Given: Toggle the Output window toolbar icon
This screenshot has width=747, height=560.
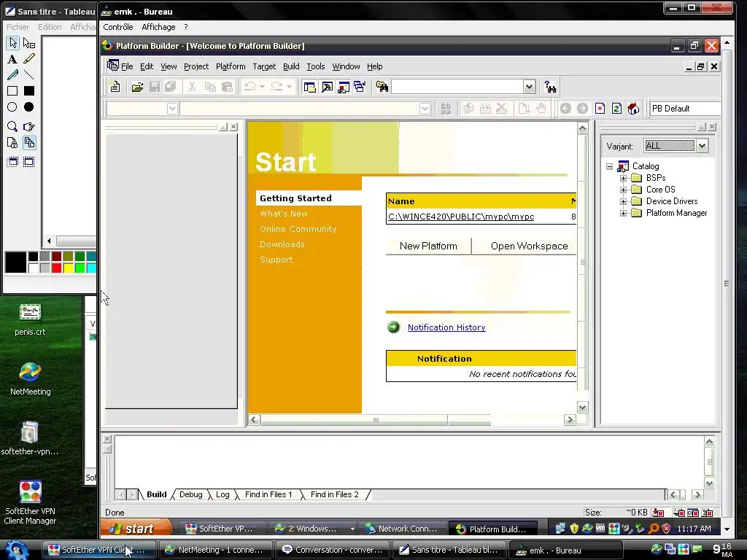Looking at the screenshot, I should 327,87.
